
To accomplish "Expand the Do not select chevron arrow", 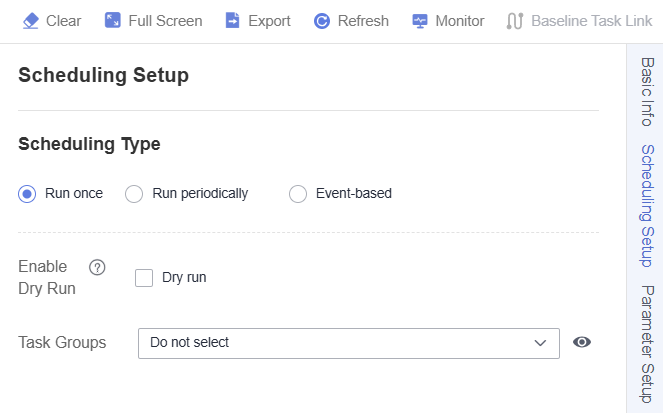I will tap(540, 343).
